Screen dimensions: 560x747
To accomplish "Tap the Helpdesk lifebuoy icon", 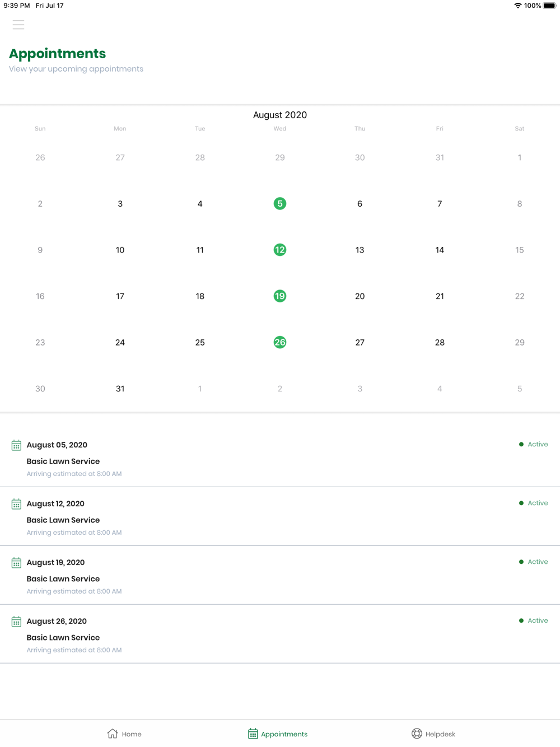I will tap(417, 734).
